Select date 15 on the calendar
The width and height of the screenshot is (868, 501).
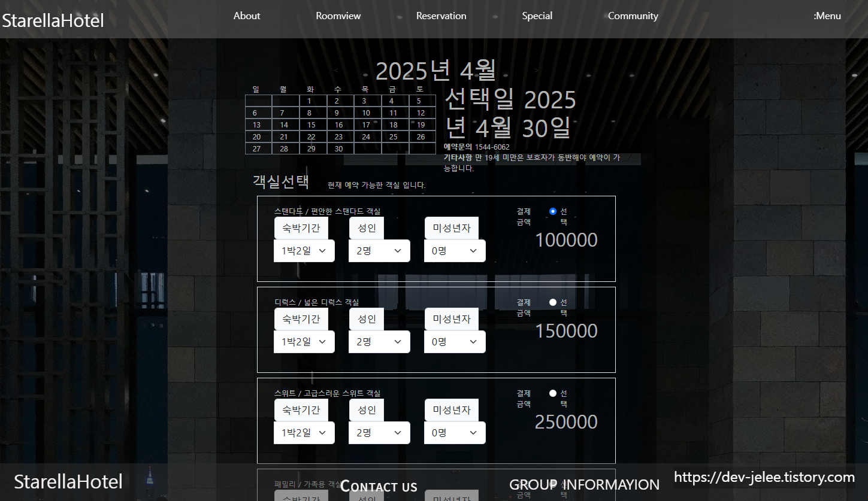click(x=313, y=125)
